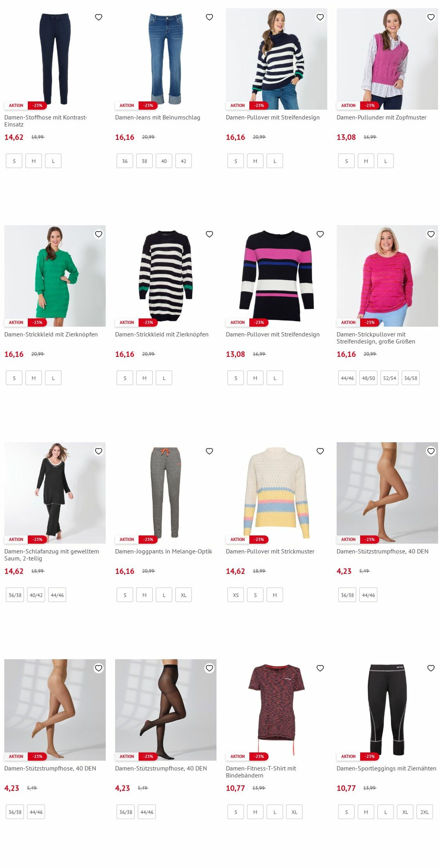The width and height of the screenshot is (440, 868).
Task: Open the pink-striped Damen-Pullover image
Action: 276,276
